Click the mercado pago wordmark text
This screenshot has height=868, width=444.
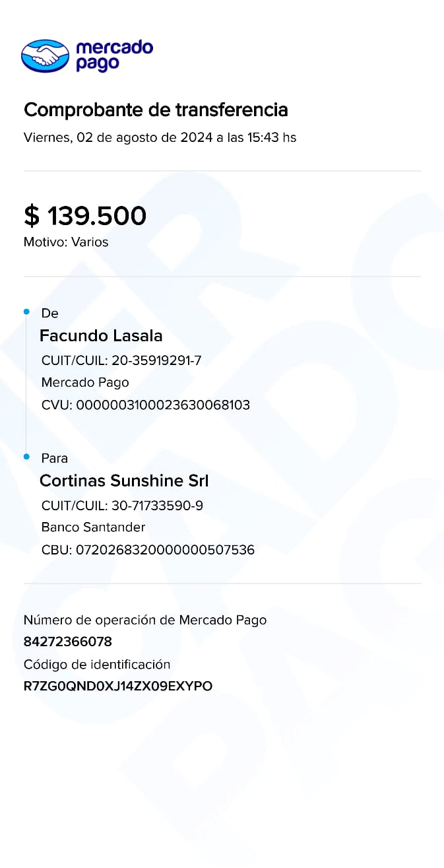114,55
